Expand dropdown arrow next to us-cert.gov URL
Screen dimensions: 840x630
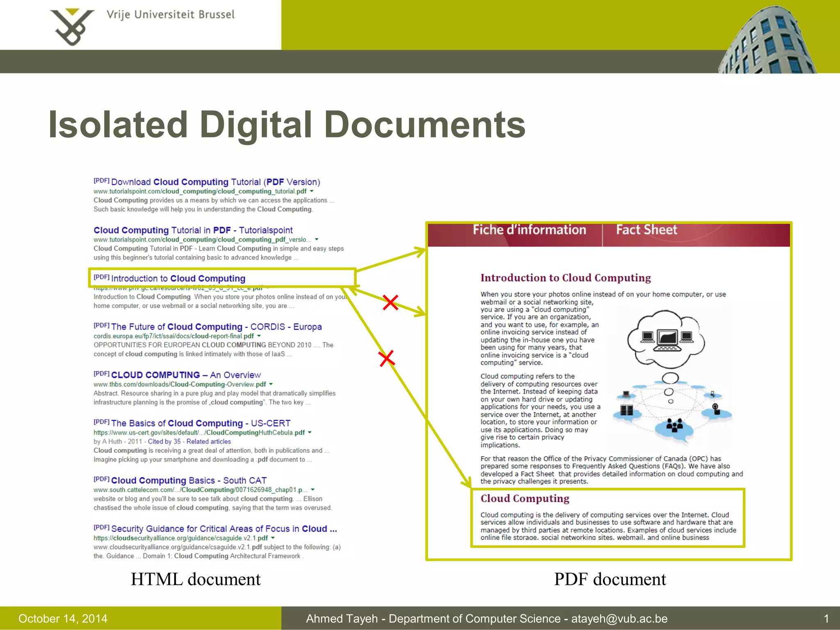(310, 432)
